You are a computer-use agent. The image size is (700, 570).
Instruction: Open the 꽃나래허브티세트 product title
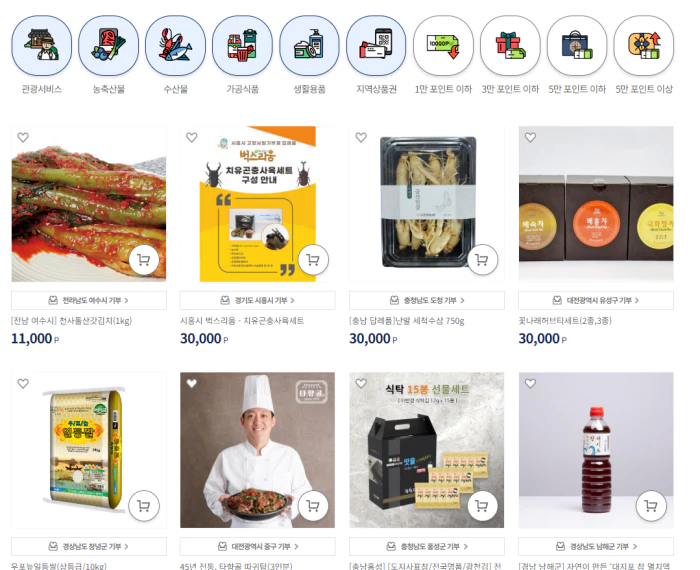pos(565,320)
